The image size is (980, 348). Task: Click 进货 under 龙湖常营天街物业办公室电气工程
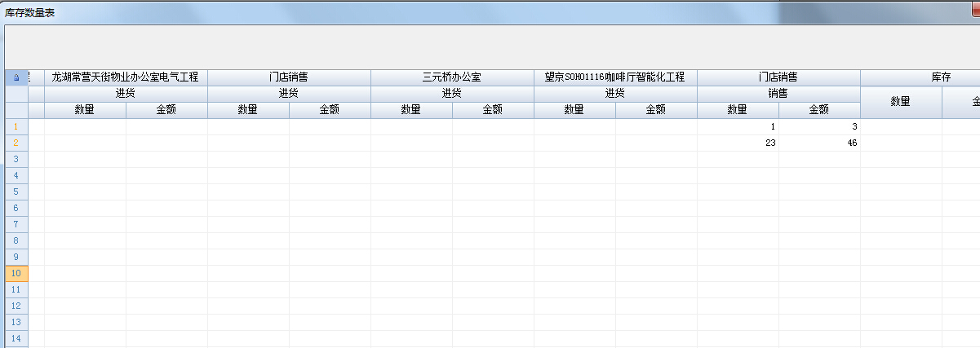coord(126,94)
